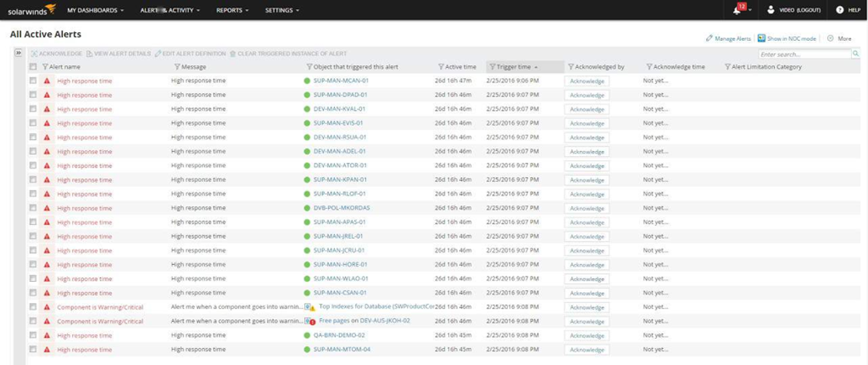Select checkbox for QA-BRN-DEMO-02 alert row
868x365 pixels.
click(x=33, y=335)
